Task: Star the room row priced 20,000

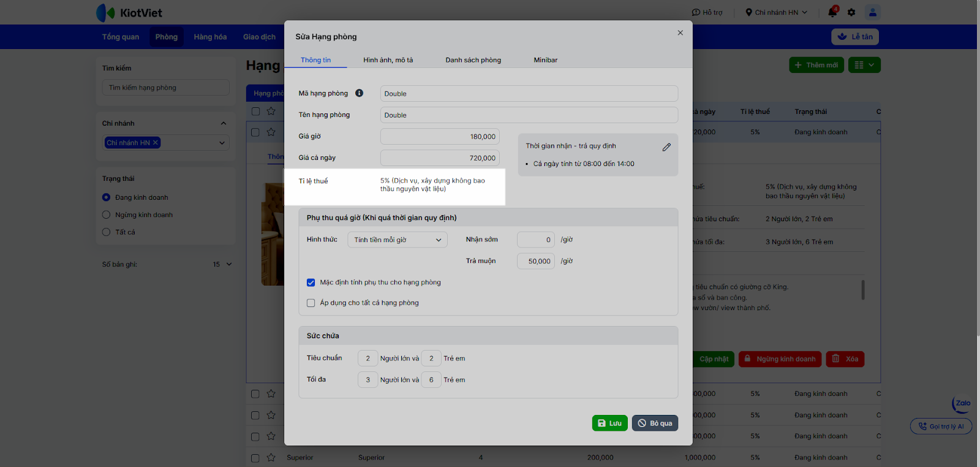Action: [271, 132]
